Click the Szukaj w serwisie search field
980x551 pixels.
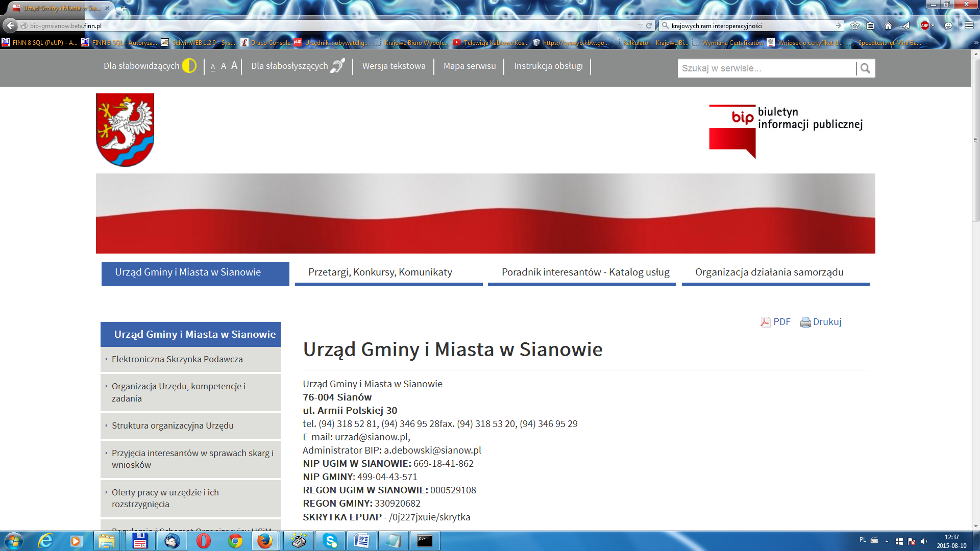click(x=766, y=68)
